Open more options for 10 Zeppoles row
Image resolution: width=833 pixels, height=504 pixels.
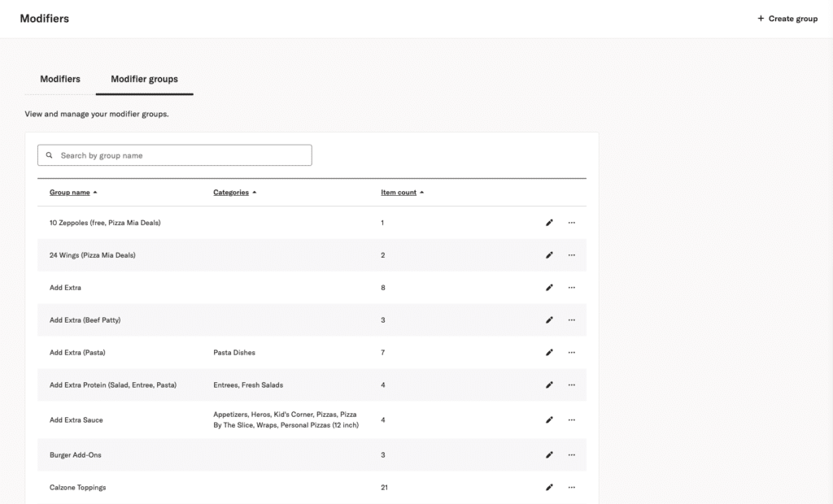[572, 223]
